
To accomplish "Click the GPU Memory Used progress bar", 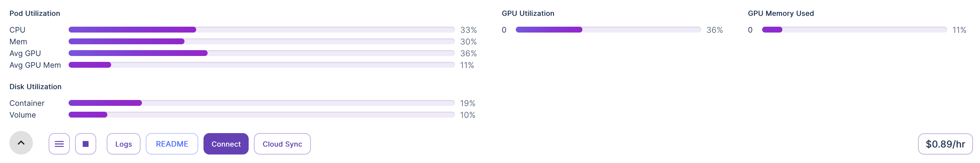I will point(854,30).
